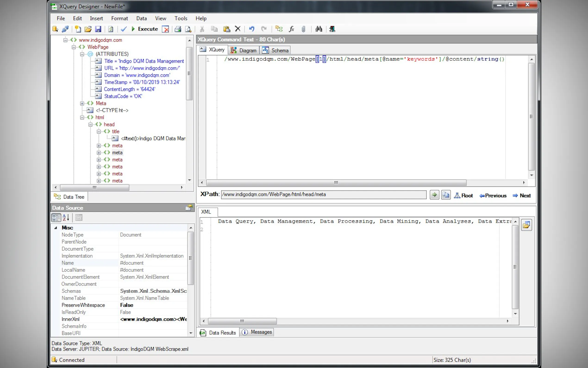The image size is (588, 368).
Task: Click the Undo arrow icon
Action: click(x=252, y=29)
